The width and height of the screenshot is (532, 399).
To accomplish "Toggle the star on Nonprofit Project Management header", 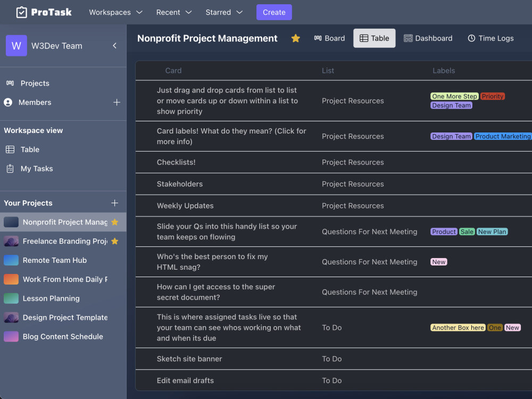I will [296, 38].
